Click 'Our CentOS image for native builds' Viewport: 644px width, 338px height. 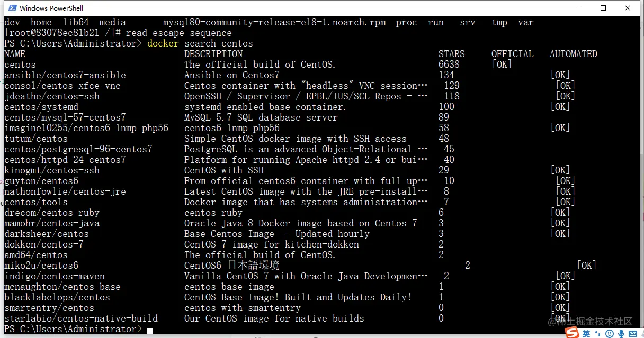coord(274,318)
